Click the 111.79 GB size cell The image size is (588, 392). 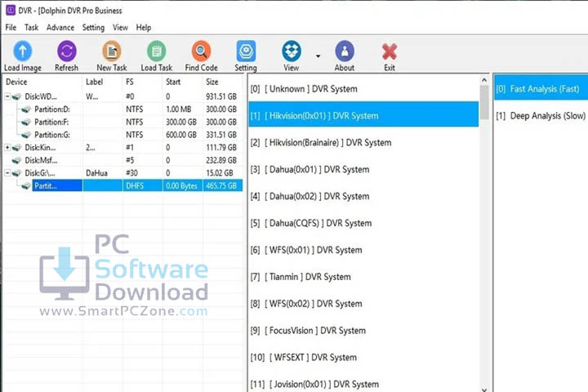click(222, 148)
